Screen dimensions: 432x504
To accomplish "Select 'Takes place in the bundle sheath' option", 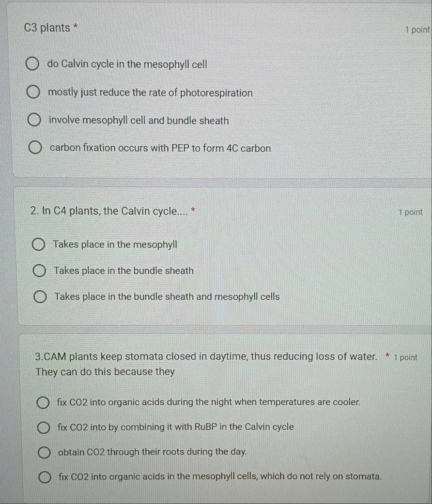I will (40, 271).
